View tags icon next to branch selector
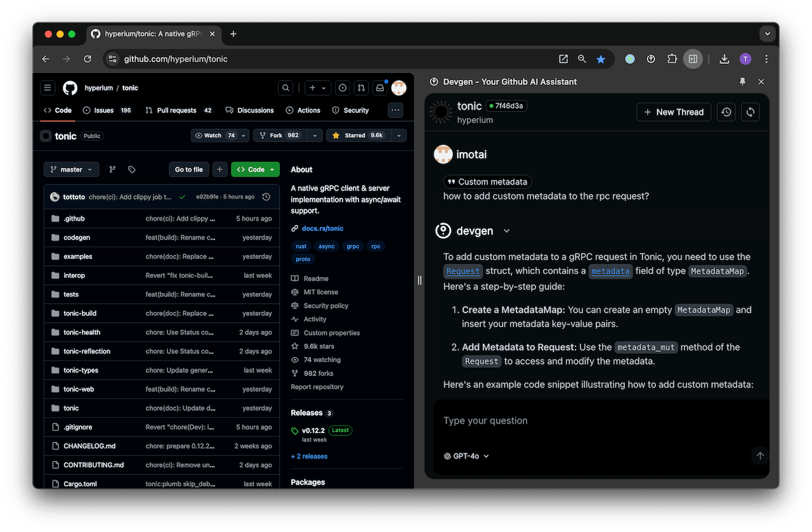 (131, 169)
